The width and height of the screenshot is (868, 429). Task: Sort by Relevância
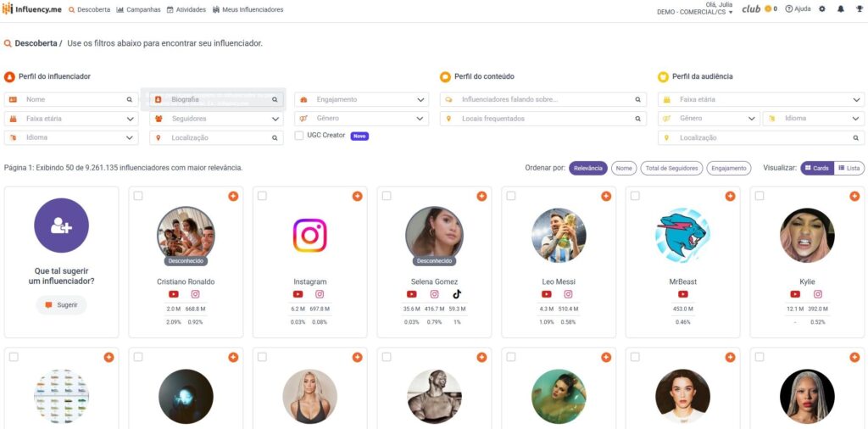pyautogui.click(x=588, y=168)
